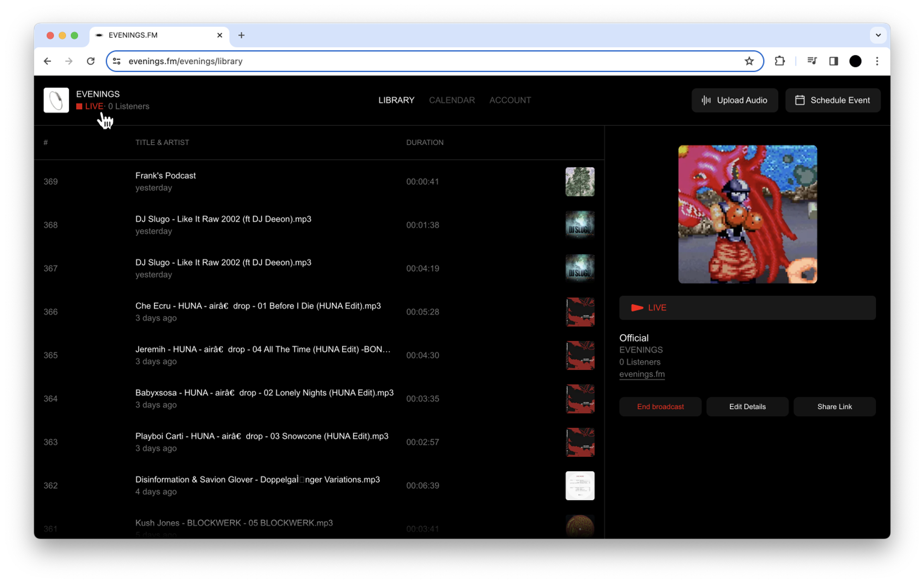
Task: Reload the evenings.fm page
Action: click(x=91, y=61)
